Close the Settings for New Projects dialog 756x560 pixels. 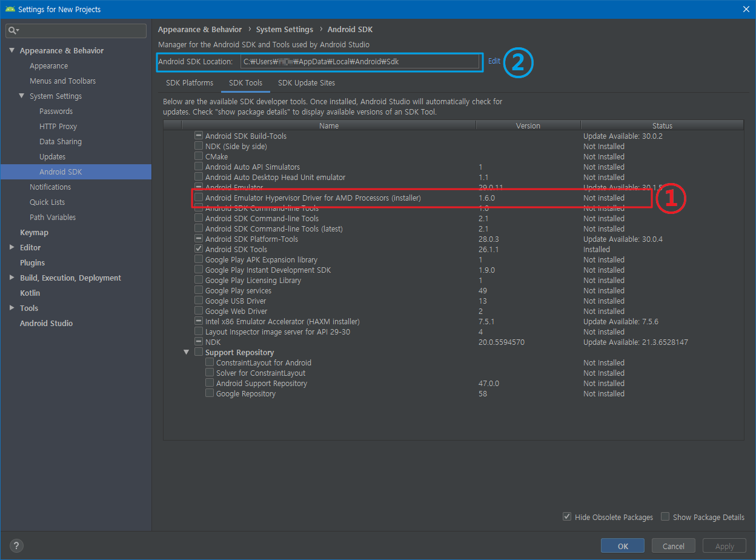click(x=745, y=9)
